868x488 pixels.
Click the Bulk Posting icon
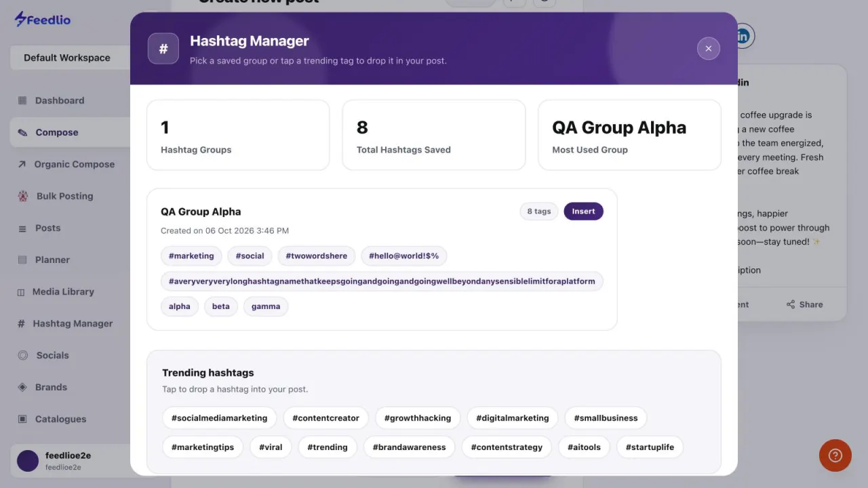click(x=23, y=196)
